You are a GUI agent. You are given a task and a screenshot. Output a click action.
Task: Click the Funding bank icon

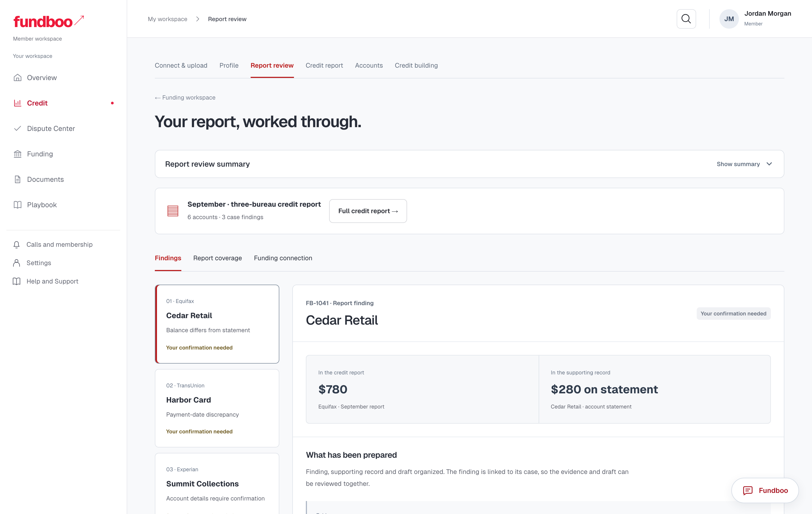[18, 154]
